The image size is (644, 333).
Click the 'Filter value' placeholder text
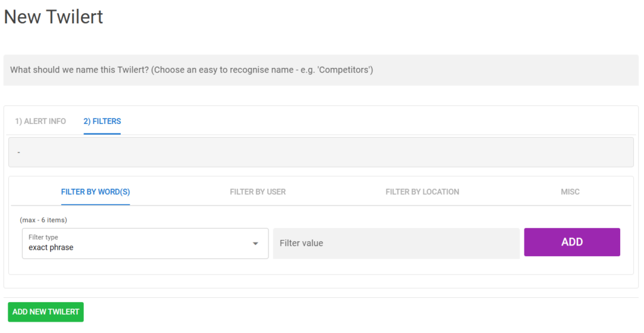coord(301,243)
